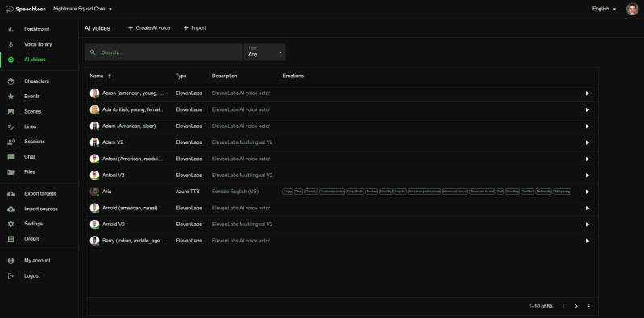Click Female English (US) description
This screenshot has height=318, width=644.
pos(235,192)
